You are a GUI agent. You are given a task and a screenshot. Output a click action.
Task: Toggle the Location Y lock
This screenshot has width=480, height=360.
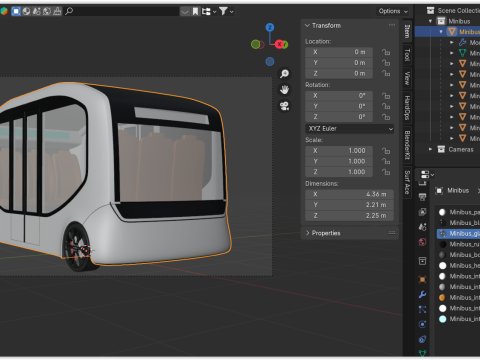(x=386, y=63)
